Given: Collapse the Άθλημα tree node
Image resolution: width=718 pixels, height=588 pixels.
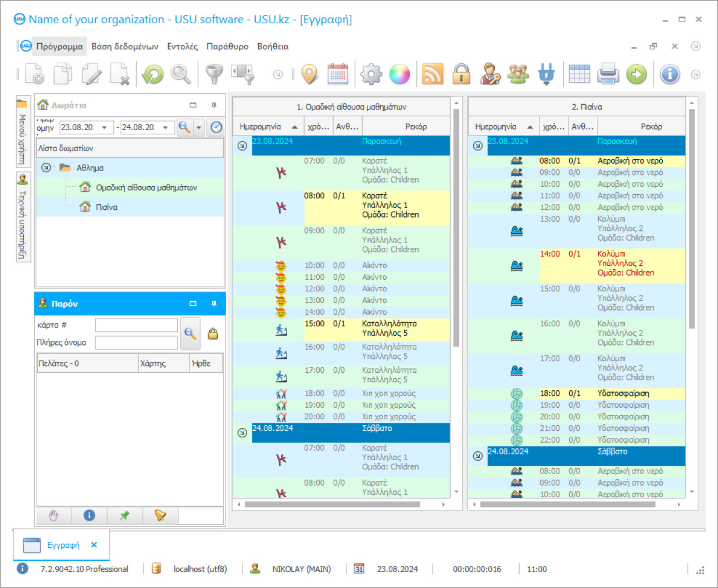Looking at the screenshot, I should tap(46, 168).
